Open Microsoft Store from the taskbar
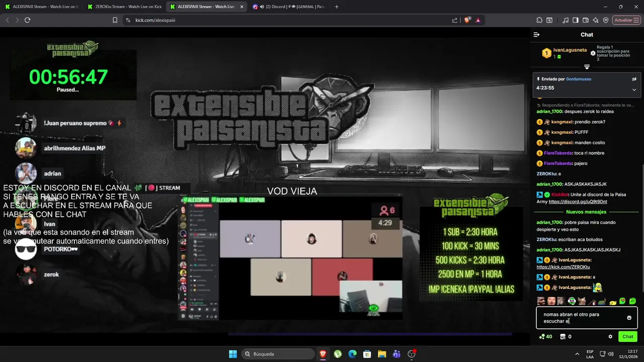The image size is (644, 362). tap(367, 354)
